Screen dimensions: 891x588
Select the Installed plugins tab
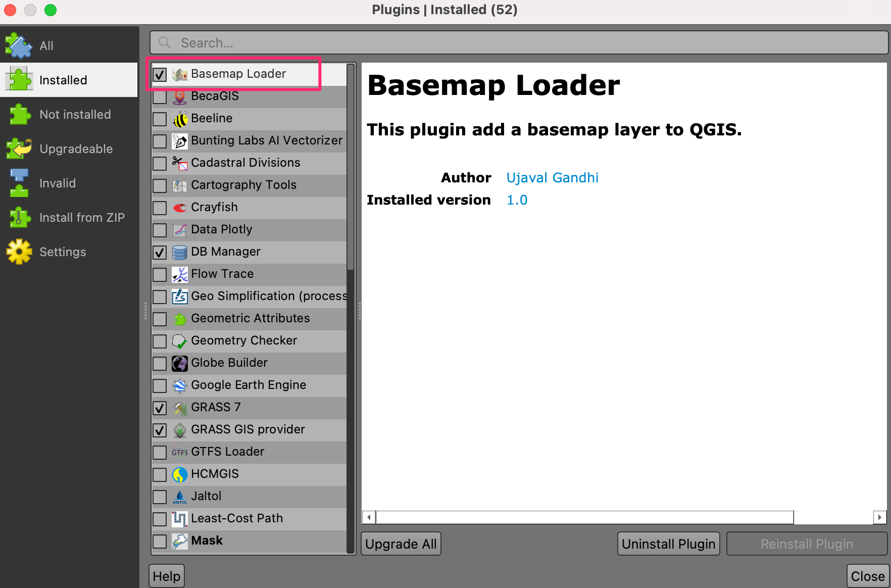(x=69, y=80)
